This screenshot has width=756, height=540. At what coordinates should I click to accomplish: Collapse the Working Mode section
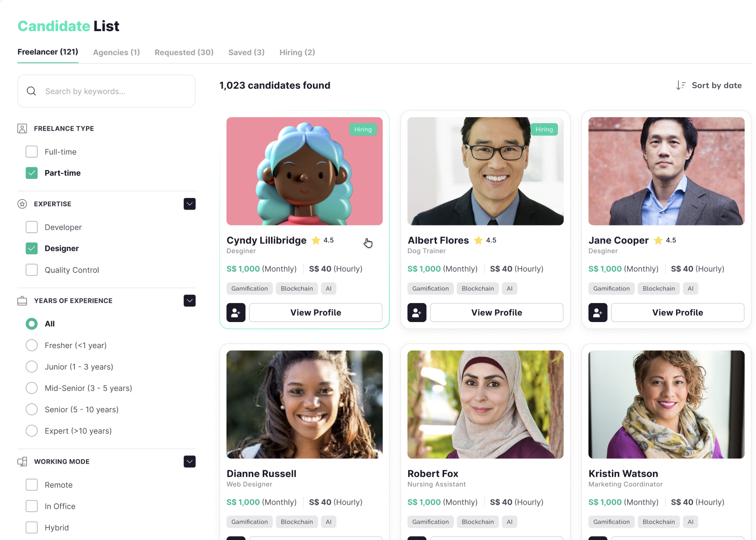190,461
